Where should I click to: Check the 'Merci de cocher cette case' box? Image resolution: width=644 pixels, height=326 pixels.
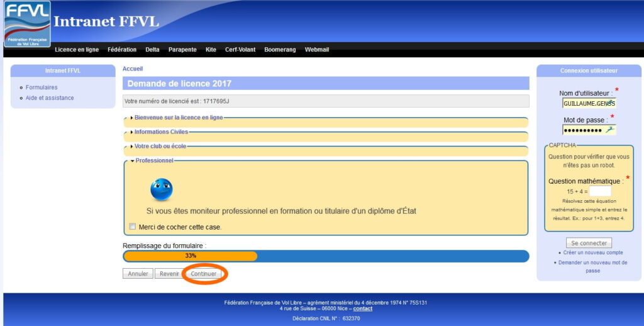pos(133,227)
